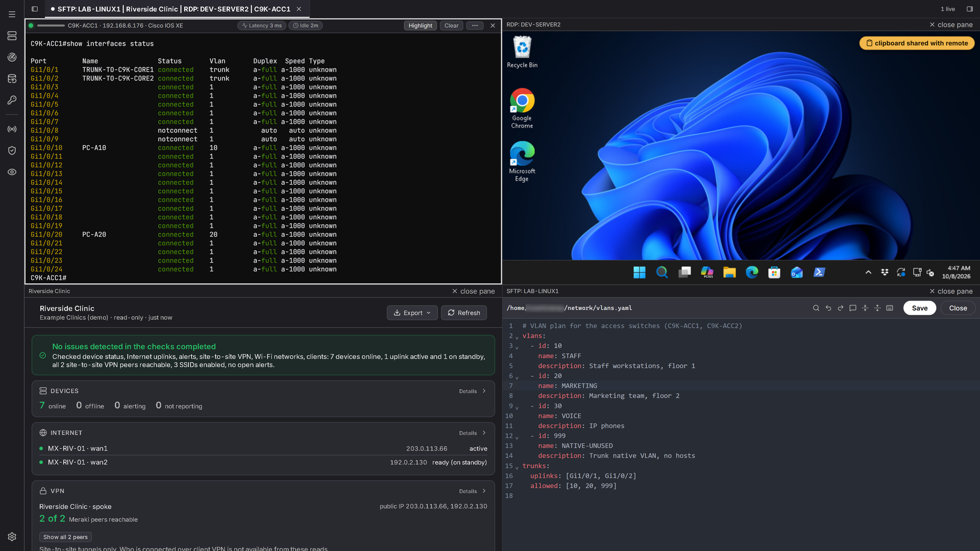
Task: Close pane for Riverside Clinic
Action: [473, 291]
